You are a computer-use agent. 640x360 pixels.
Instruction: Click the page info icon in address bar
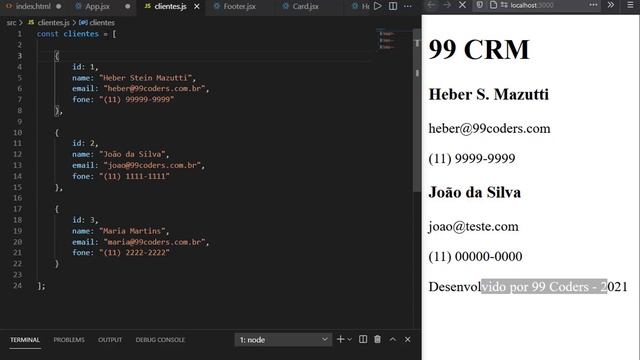tap(493, 5)
